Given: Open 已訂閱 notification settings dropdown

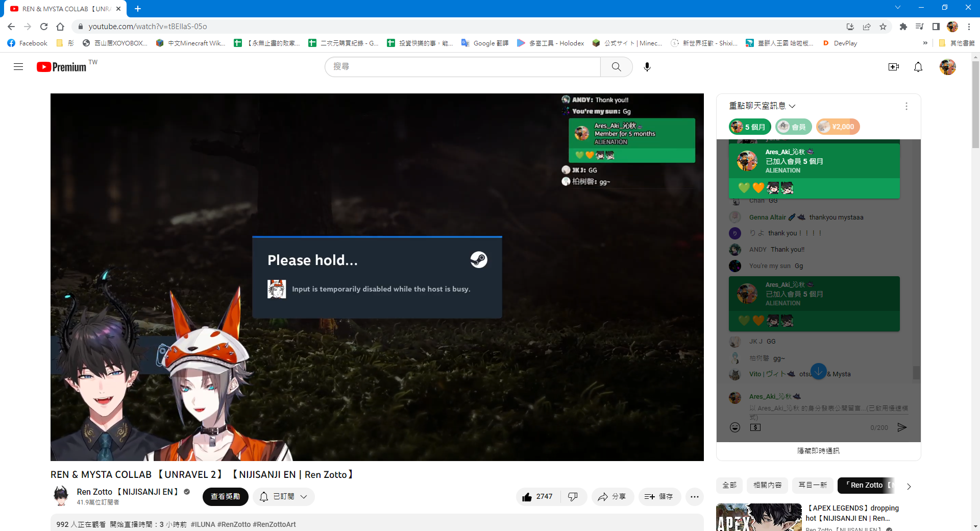Looking at the screenshot, I should pyautogui.click(x=283, y=497).
